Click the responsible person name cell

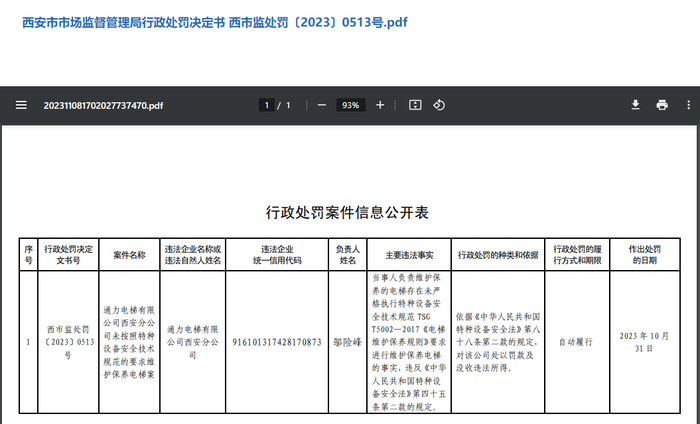[348, 342]
